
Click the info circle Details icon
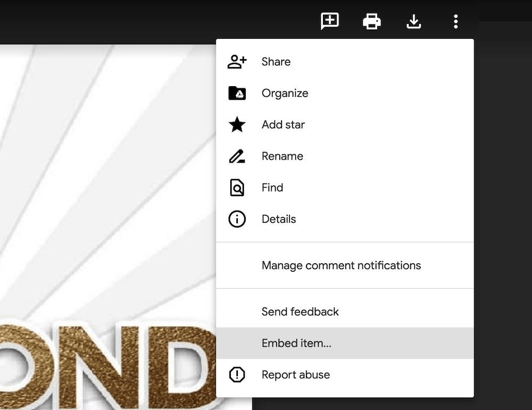tap(237, 219)
